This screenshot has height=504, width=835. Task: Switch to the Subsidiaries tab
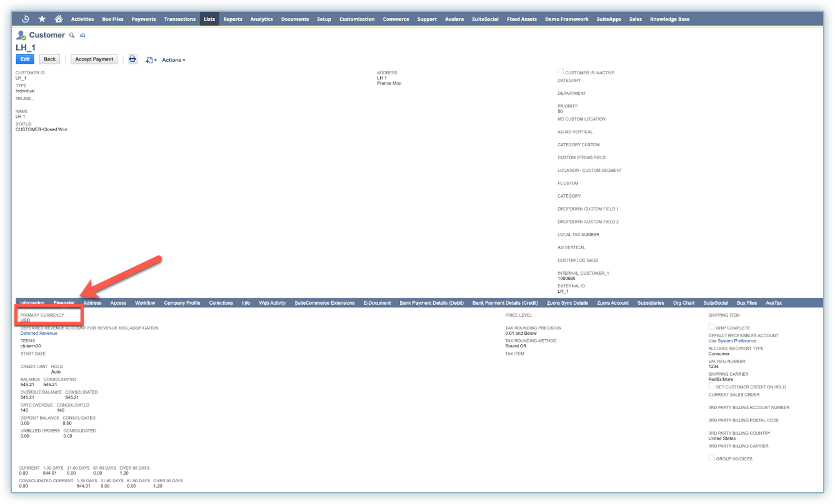(651, 303)
